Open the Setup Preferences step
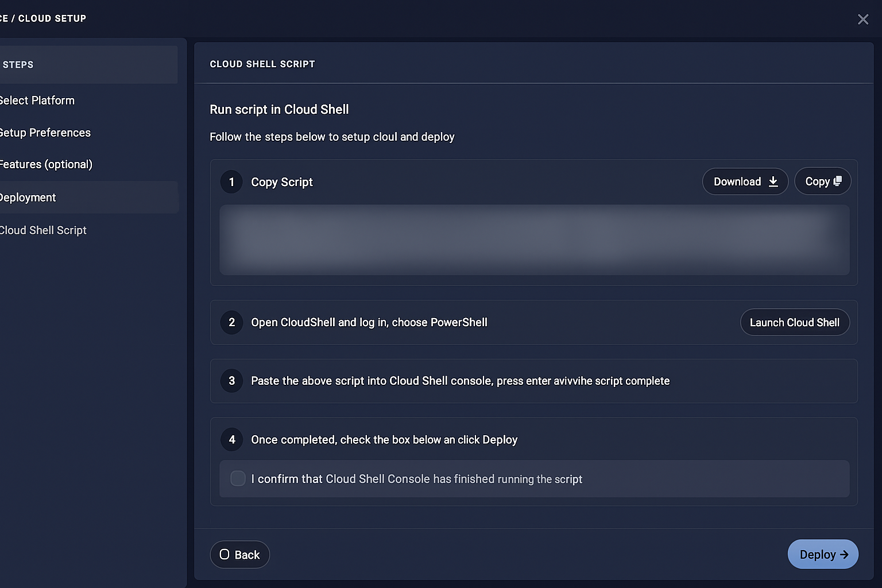Image resolution: width=882 pixels, height=588 pixels. (x=45, y=133)
